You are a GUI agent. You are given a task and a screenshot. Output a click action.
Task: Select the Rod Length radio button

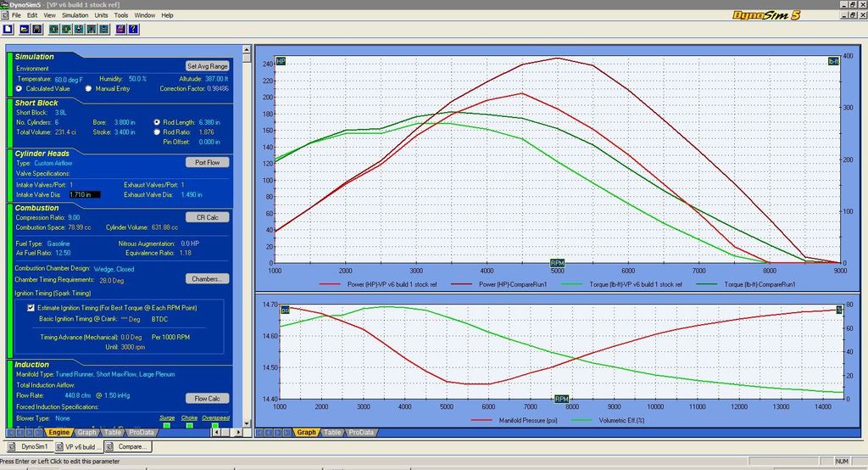(x=157, y=122)
